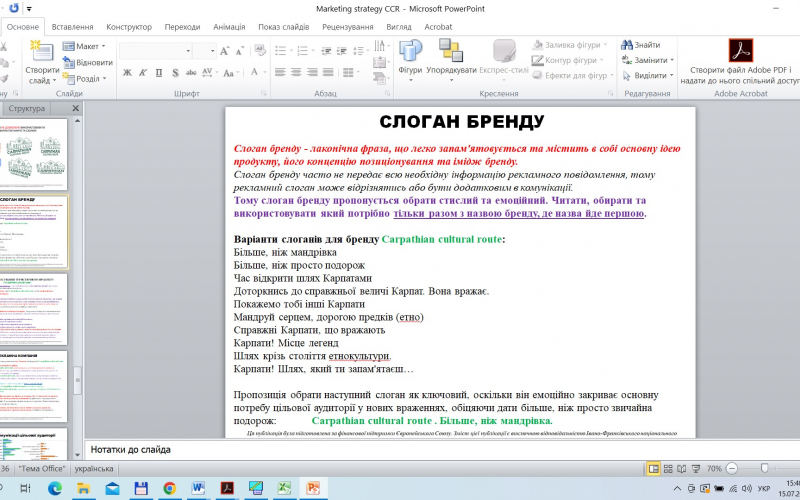Open the font name combo box

[156, 51]
